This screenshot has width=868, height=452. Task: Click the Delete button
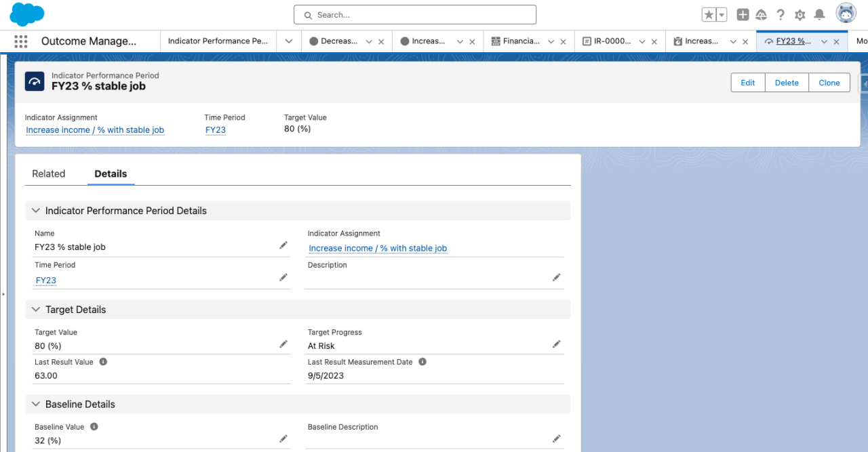[787, 83]
